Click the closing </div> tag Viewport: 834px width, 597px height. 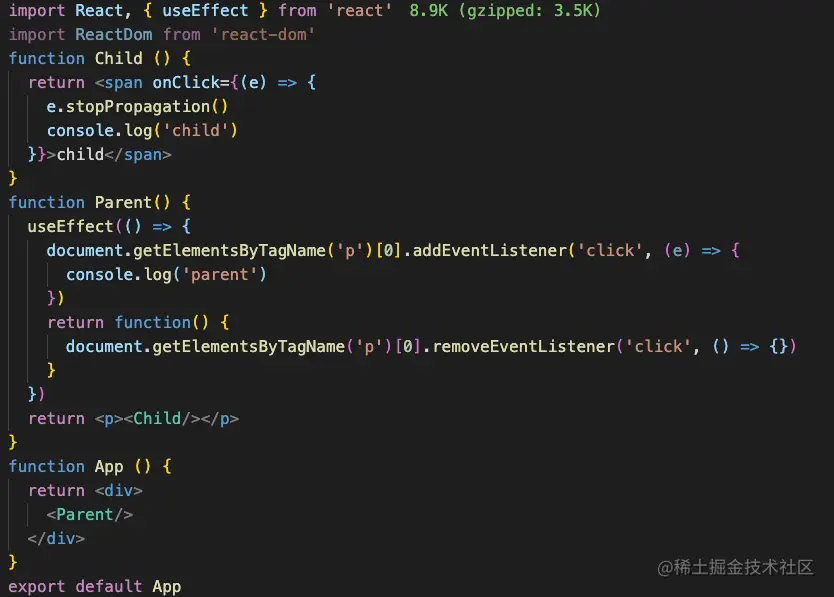(56, 538)
